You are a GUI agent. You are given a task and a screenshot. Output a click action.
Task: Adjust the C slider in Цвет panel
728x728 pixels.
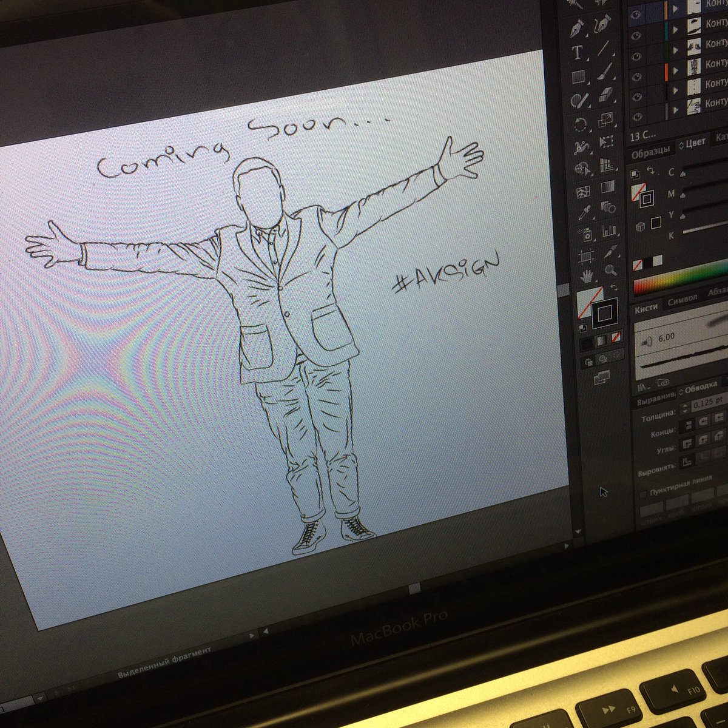682,175
